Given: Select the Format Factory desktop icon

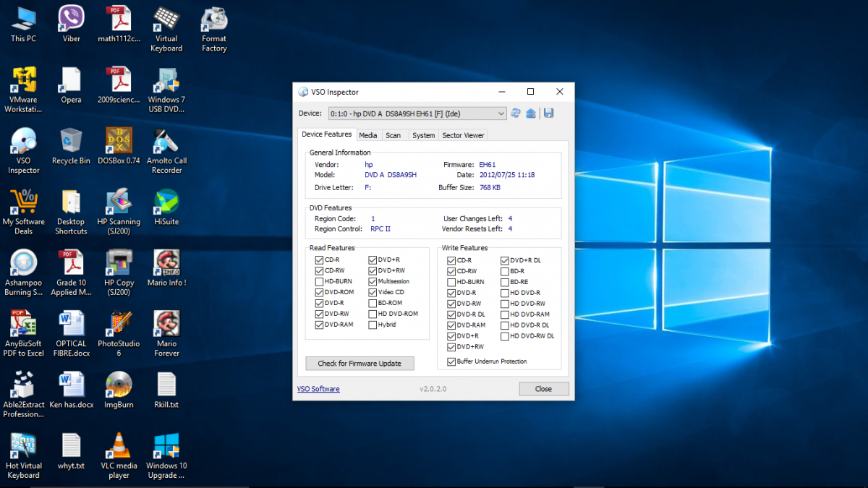Looking at the screenshot, I should 214,30.
